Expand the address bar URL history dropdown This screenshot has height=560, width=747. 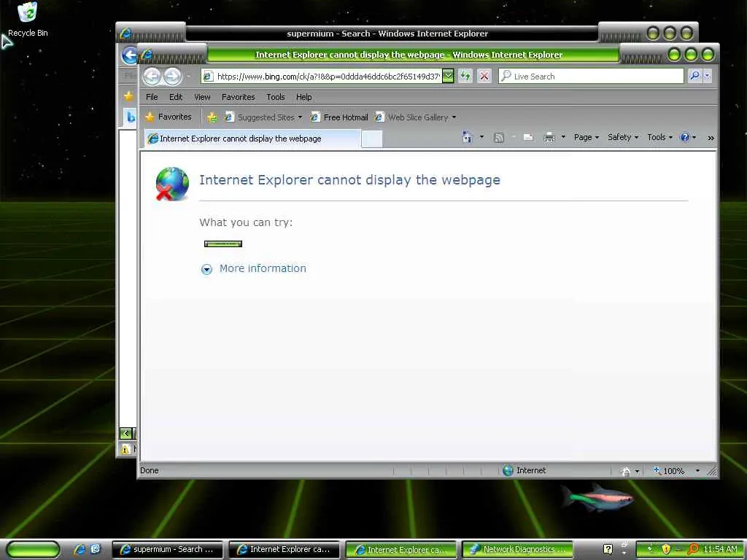[449, 76]
